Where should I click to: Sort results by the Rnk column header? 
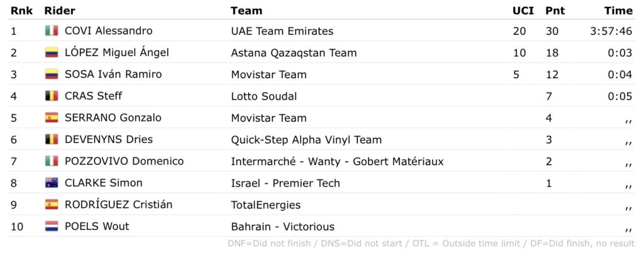(x=21, y=11)
